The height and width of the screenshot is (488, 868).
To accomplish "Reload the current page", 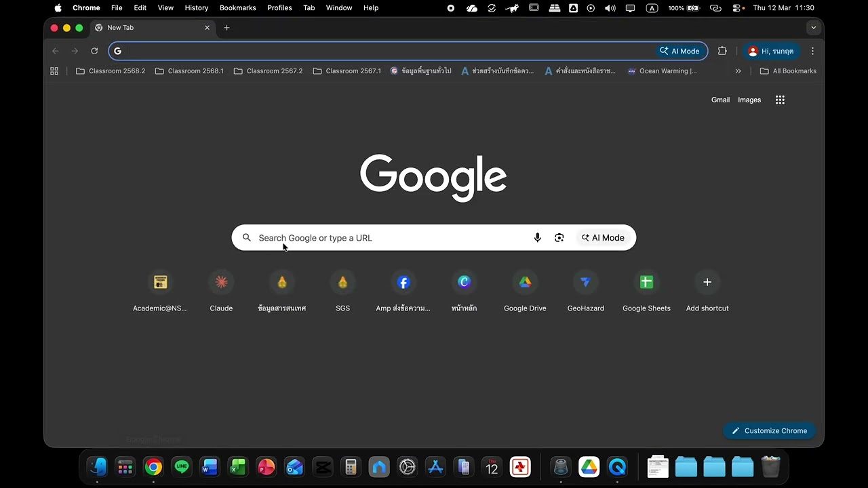I will (x=94, y=51).
